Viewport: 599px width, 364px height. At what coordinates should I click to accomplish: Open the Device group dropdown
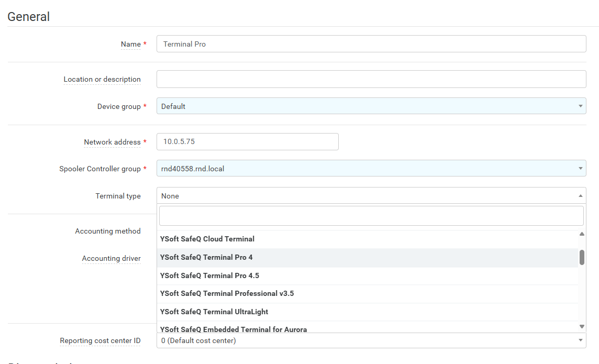(x=371, y=106)
